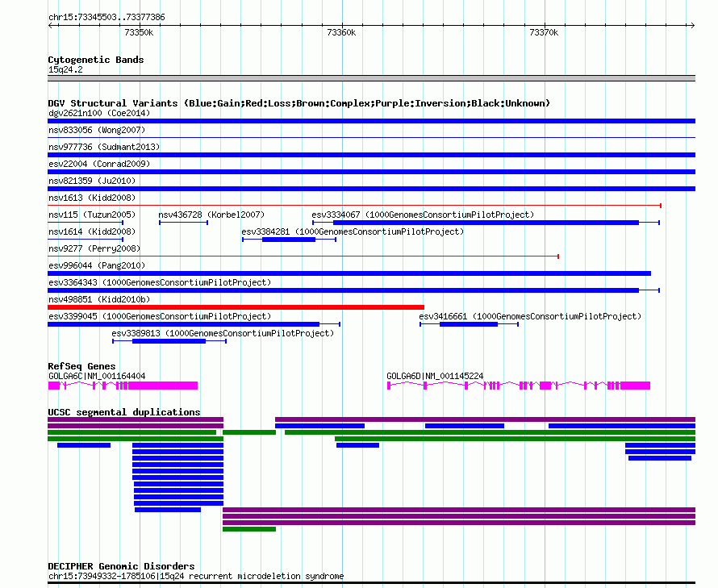This screenshot has height=588, width=718.
Task: Click the GOLGA6C magenta gene model
Action: [x=123, y=386]
